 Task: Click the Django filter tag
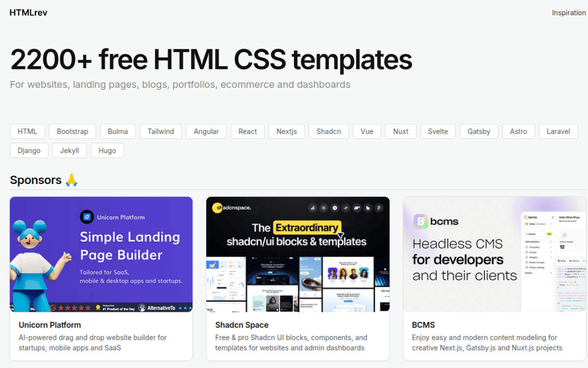(29, 151)
